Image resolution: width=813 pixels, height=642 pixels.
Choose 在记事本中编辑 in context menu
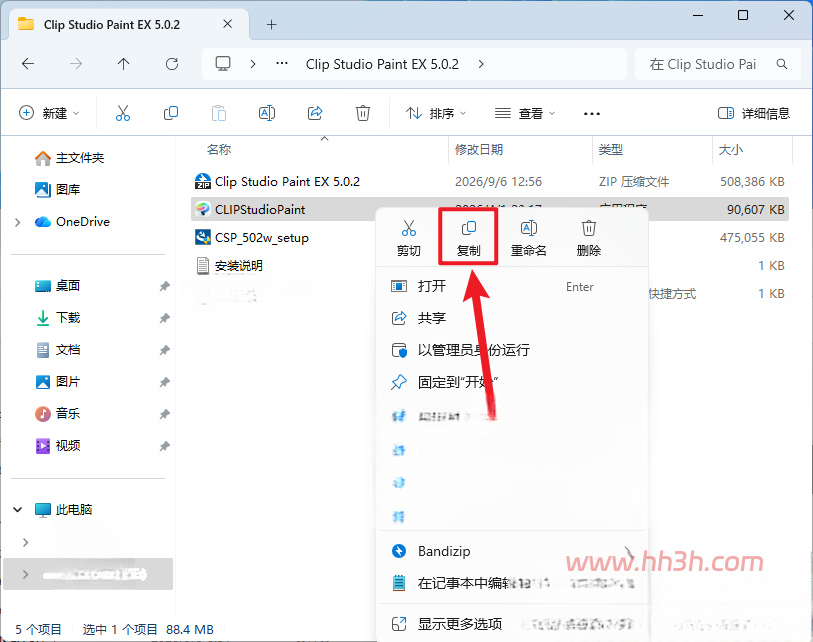pyautogui.click(x=512, y=583)
